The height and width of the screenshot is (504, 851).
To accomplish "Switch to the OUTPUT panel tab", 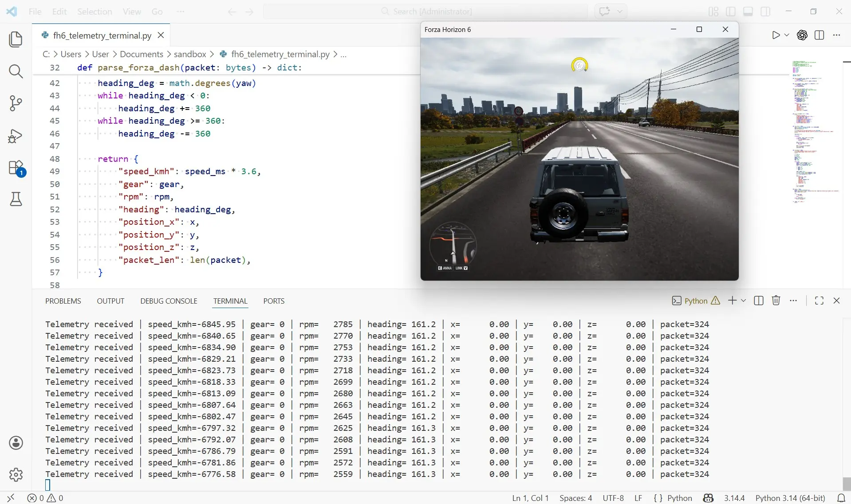I will pyautogui.click(x=110, y=301).
